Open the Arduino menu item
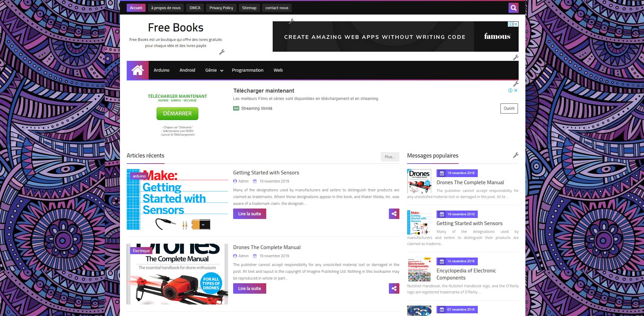The height and width of the screenshot is (316, 644). 161,70
